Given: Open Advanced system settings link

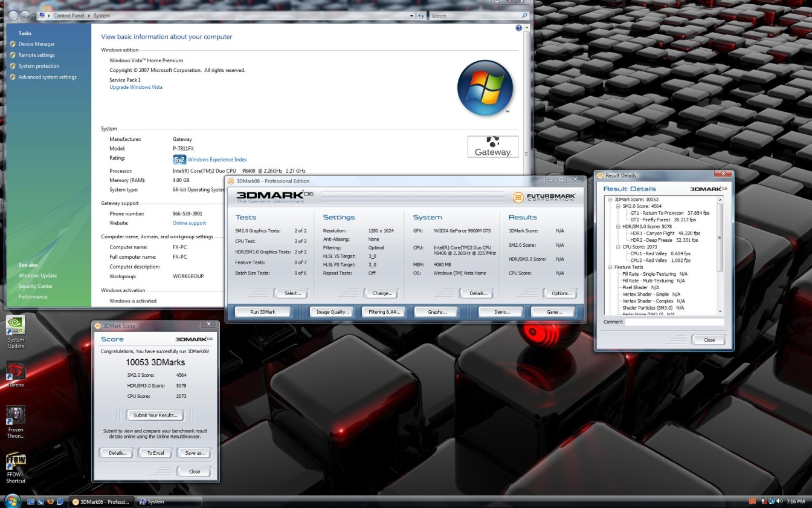Looking at the screenshot, I should [x=47, y=77].
